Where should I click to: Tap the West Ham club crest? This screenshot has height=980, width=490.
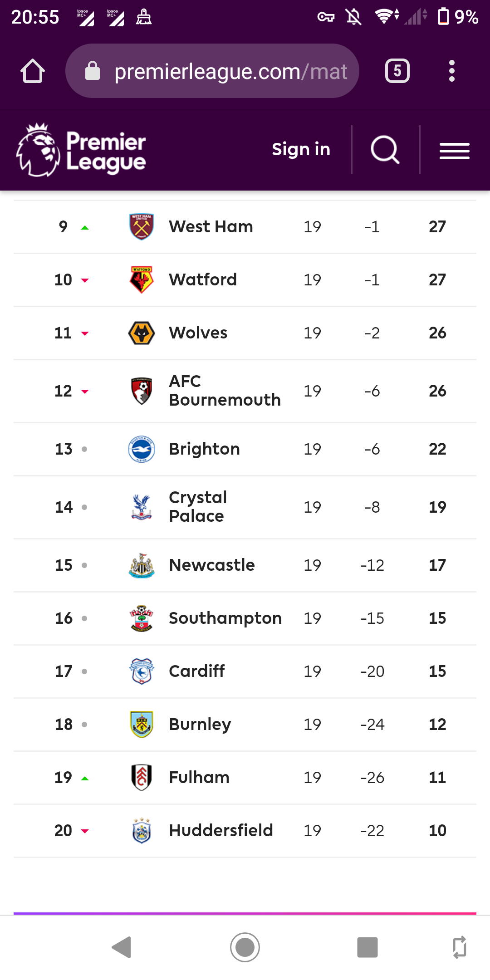point(142,226)
